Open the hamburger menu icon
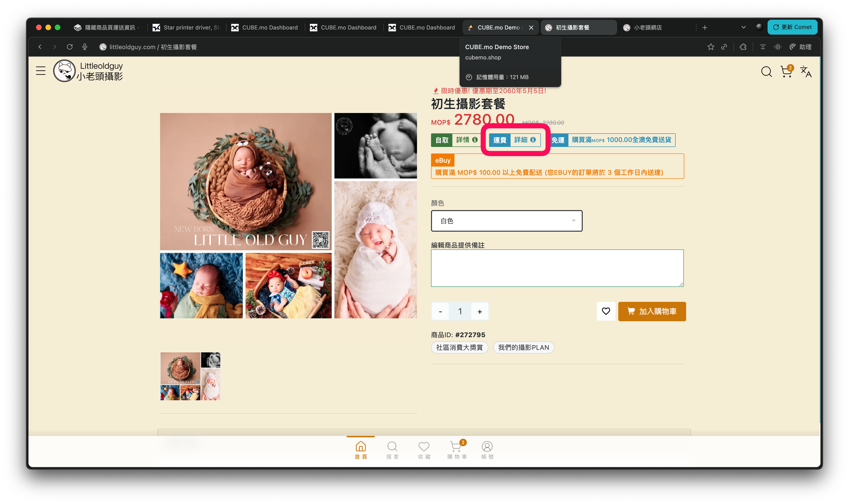The image size is (849, 504). (40, 71)
